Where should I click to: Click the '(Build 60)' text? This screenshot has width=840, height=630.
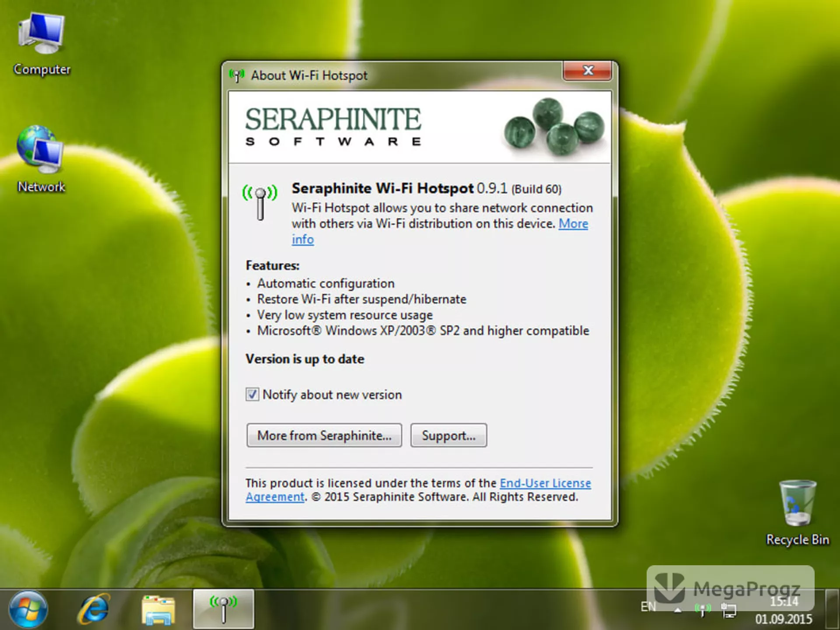pos(536,189)
